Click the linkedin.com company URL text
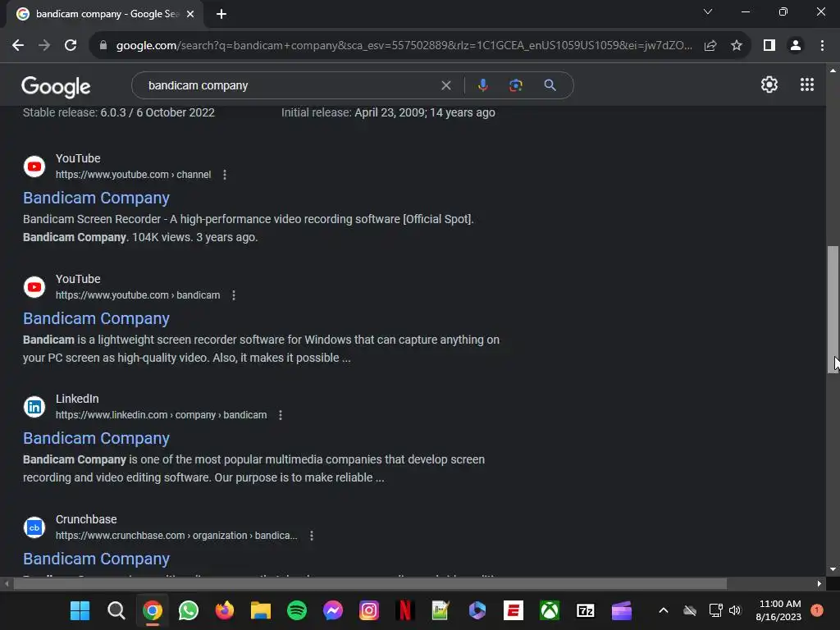840x630 pixels. tap(162, 415)
